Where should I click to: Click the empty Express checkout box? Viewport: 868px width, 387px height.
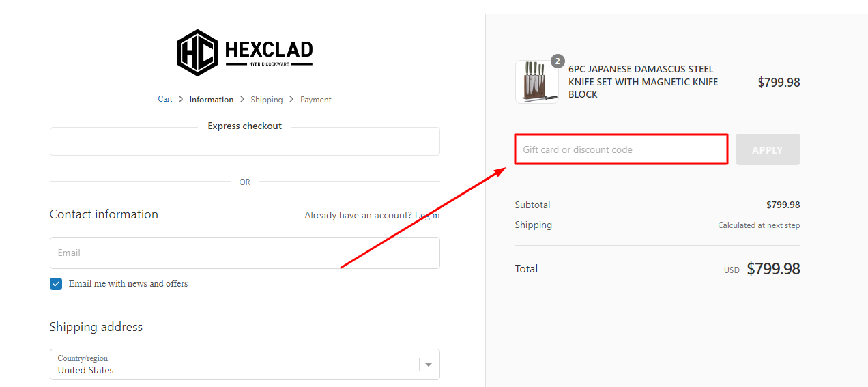[244, 142]
